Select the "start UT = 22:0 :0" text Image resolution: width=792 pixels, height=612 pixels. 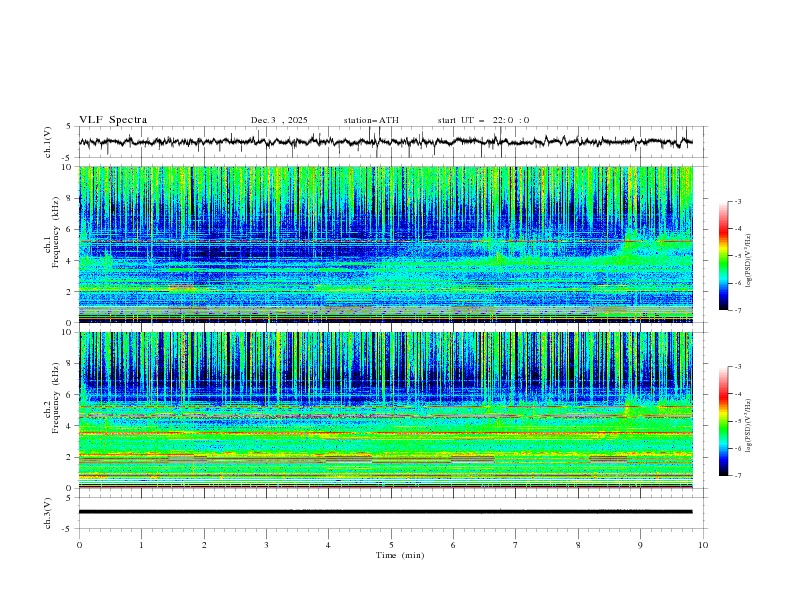click(x=483, y=120)
